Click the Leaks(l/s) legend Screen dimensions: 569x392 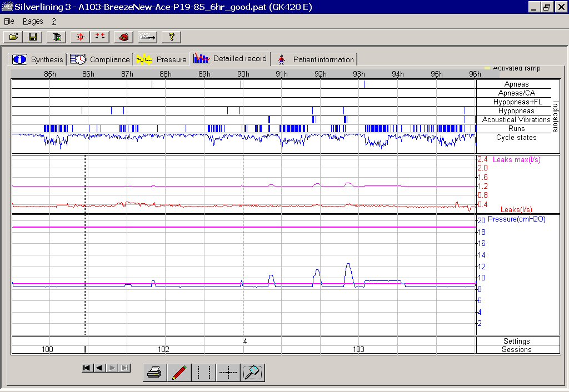click(x=516, y=209)
